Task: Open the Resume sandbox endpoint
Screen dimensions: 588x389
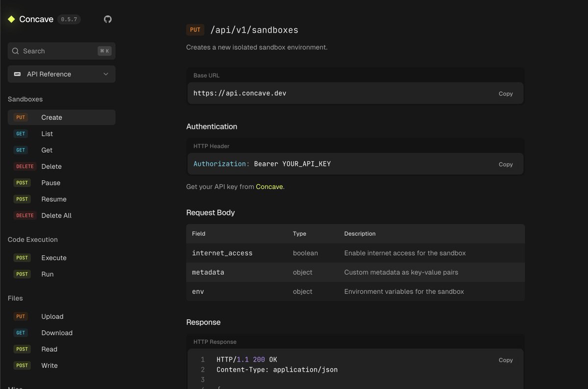Action: (62, 199)
